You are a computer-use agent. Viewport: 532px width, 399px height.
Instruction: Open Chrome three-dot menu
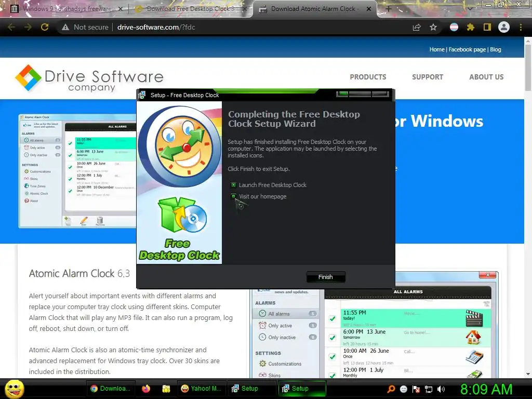[521, 27]
